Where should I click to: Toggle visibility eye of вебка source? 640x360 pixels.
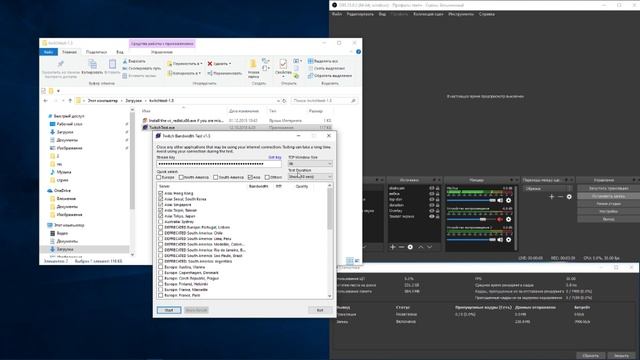431,193
